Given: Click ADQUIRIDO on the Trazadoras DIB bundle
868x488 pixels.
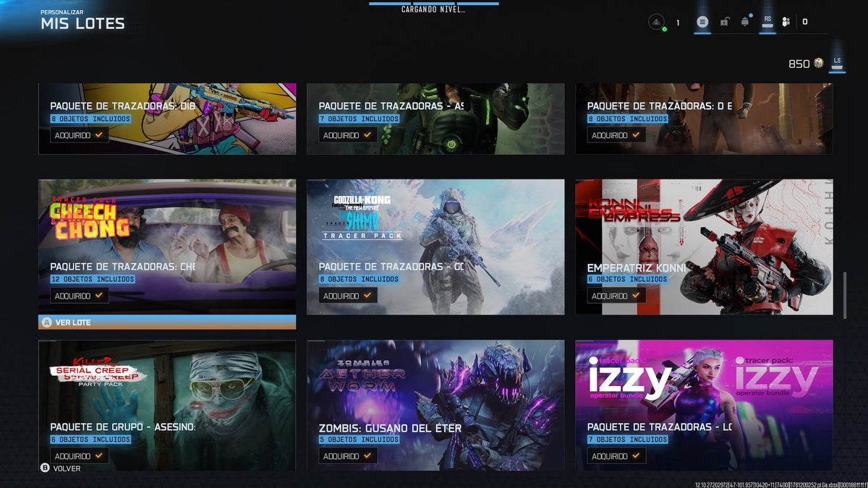Looking at the screenshot, I should [80, 135].
